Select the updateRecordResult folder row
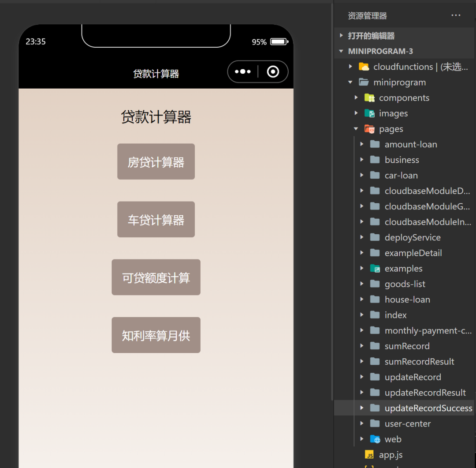 coord(404,392)
